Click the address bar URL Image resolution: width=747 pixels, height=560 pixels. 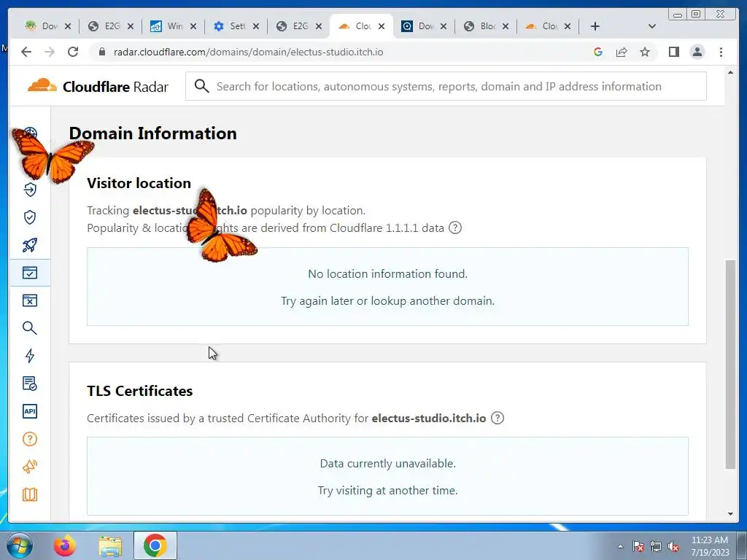pos(248,52)
